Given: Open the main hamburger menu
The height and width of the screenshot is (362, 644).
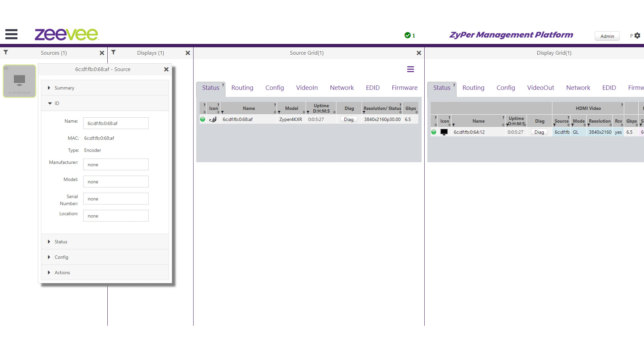Looking at the screenshot, I should 11,34.
